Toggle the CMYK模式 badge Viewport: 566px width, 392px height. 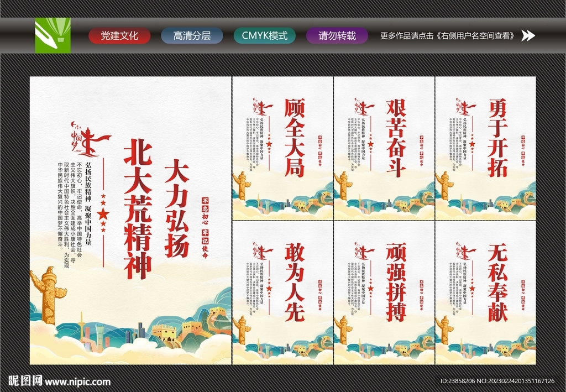point(265,35)
